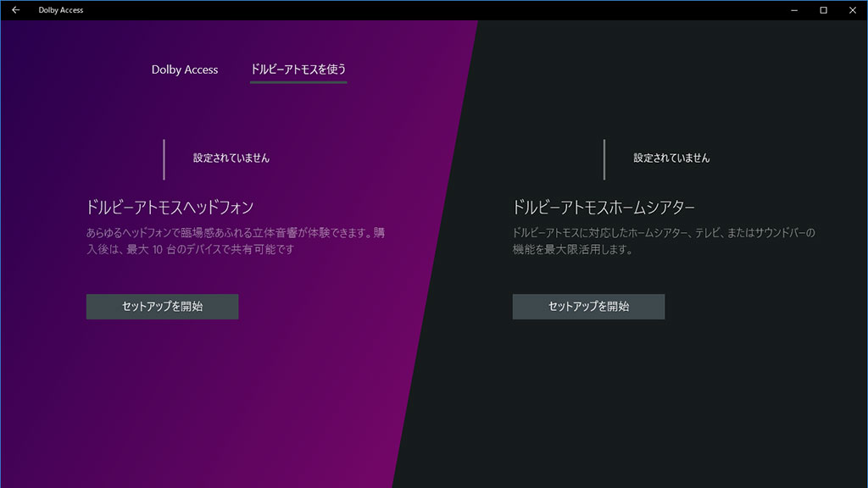Click 設定されていません status above home theater section

tap(672, 158)
